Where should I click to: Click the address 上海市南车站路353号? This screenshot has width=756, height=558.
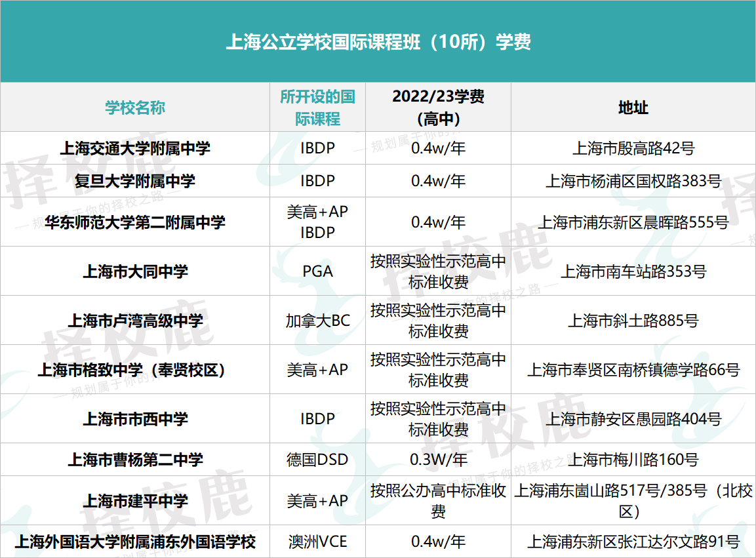point(633,271)
